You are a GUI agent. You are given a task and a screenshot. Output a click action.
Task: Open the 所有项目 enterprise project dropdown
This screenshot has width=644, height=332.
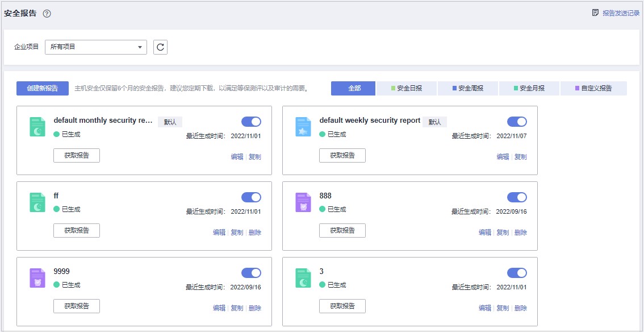pos(95,47)
